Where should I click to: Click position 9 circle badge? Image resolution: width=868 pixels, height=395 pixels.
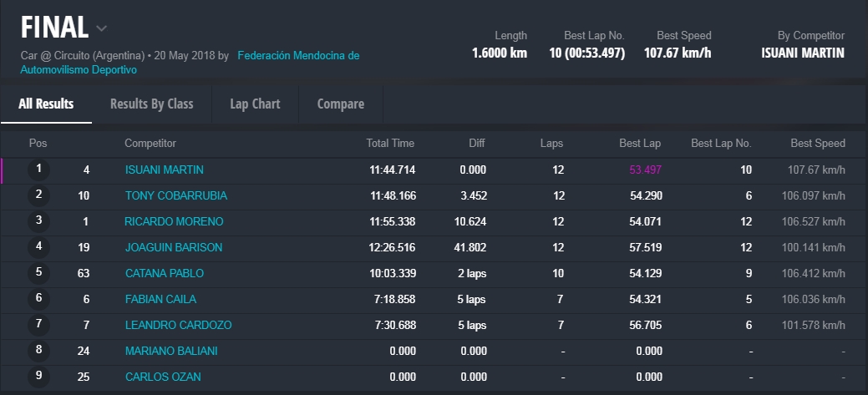click(38, 377)
